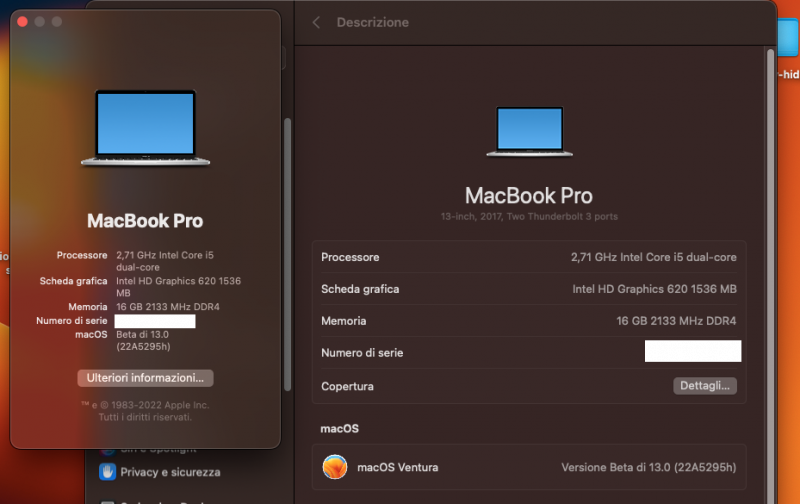Click '2,71 GHz Intel Core i5 dual-core' value in Descrizione
Viewport: 800px width, 504px height.
(x=654, y=257)
